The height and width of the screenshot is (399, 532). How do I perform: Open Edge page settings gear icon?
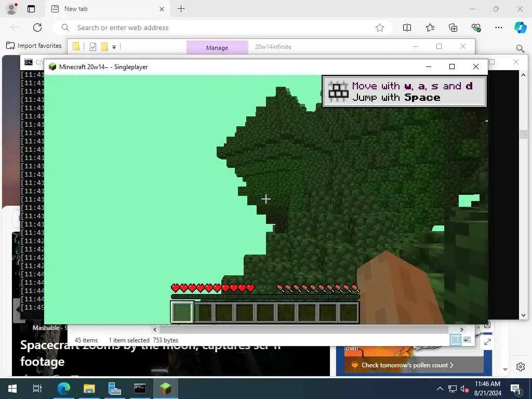tap(521, 367)
